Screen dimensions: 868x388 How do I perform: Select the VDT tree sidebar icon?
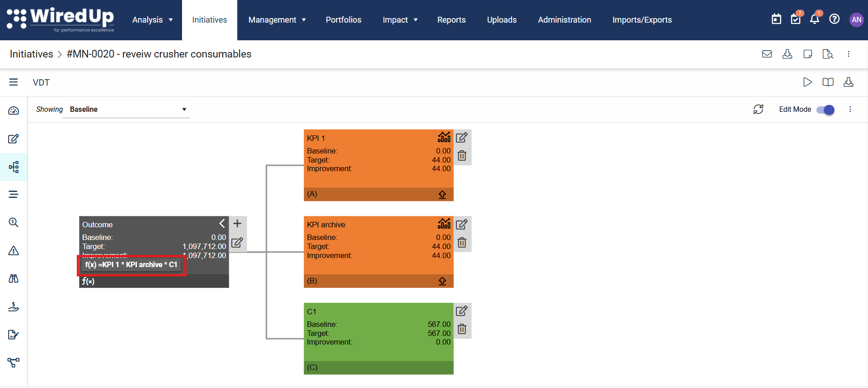click(x=14, y=167)
